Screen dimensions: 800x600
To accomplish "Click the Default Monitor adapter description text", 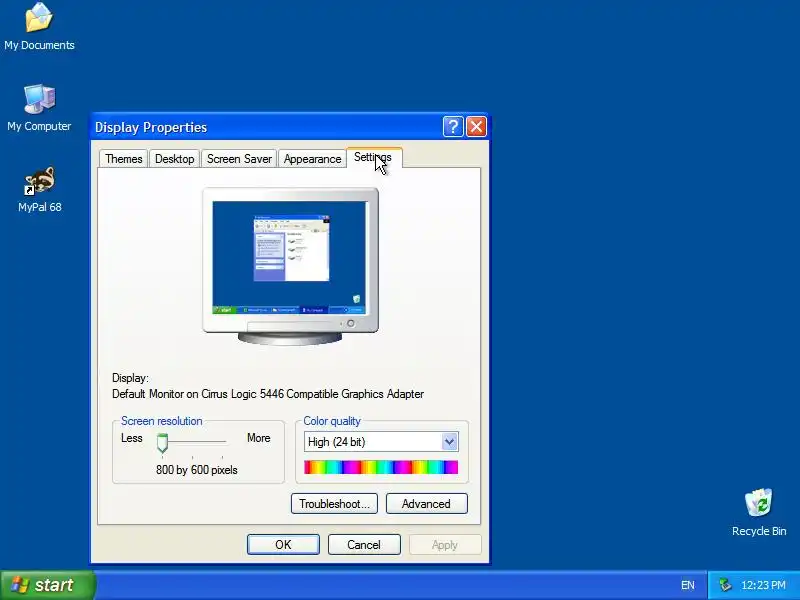I will (x=268, y=394).
